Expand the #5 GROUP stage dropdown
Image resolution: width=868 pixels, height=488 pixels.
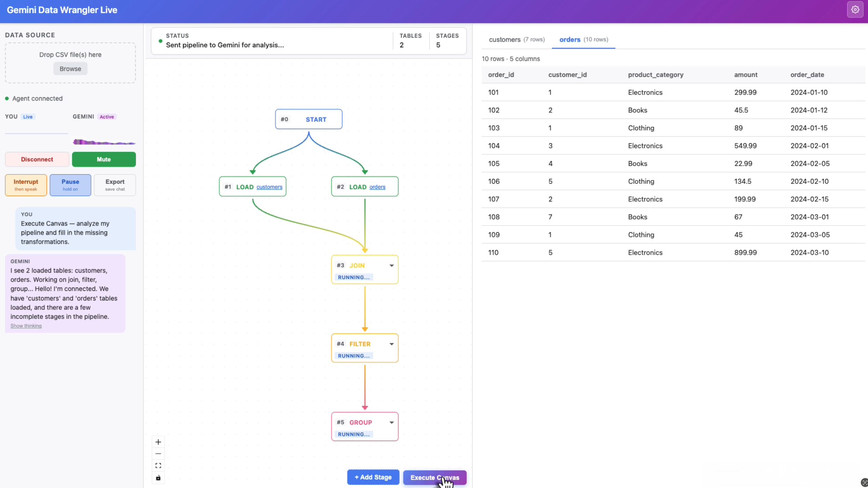(x=391, y=422)
